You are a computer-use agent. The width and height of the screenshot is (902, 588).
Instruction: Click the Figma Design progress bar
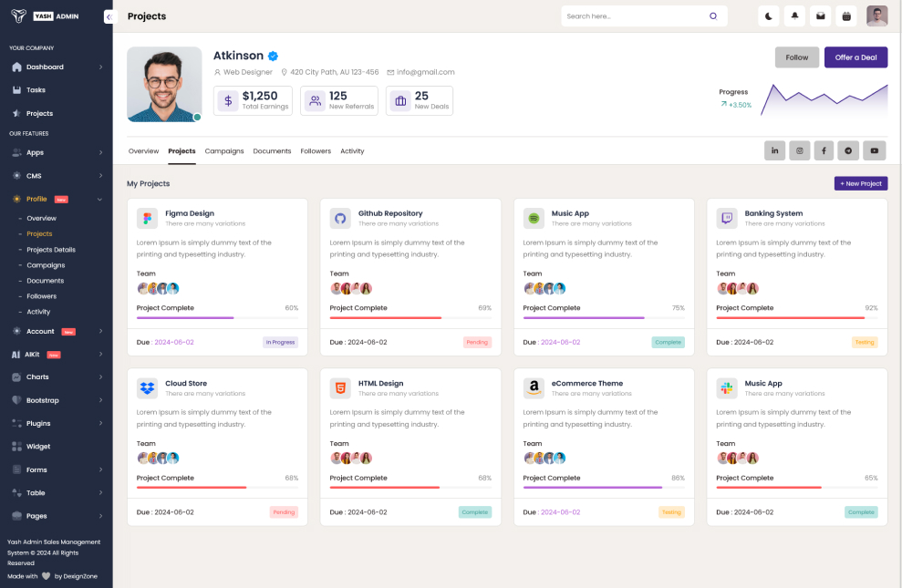pyautogui.click(x=217, y=317)
